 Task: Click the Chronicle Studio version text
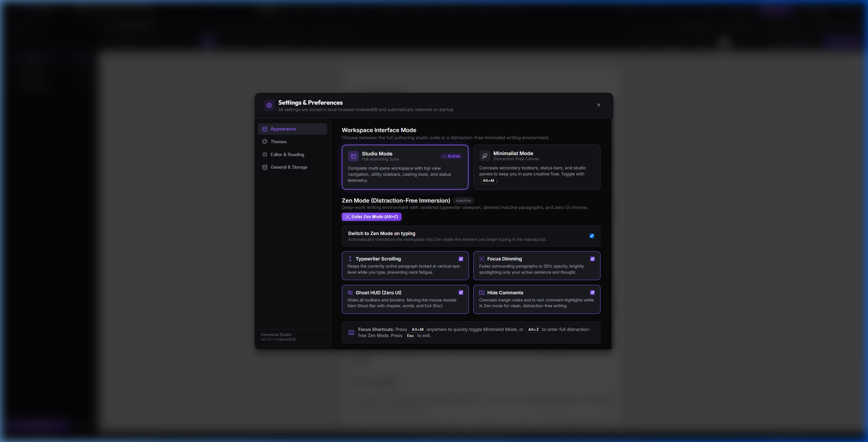click(x=278, y=337)
